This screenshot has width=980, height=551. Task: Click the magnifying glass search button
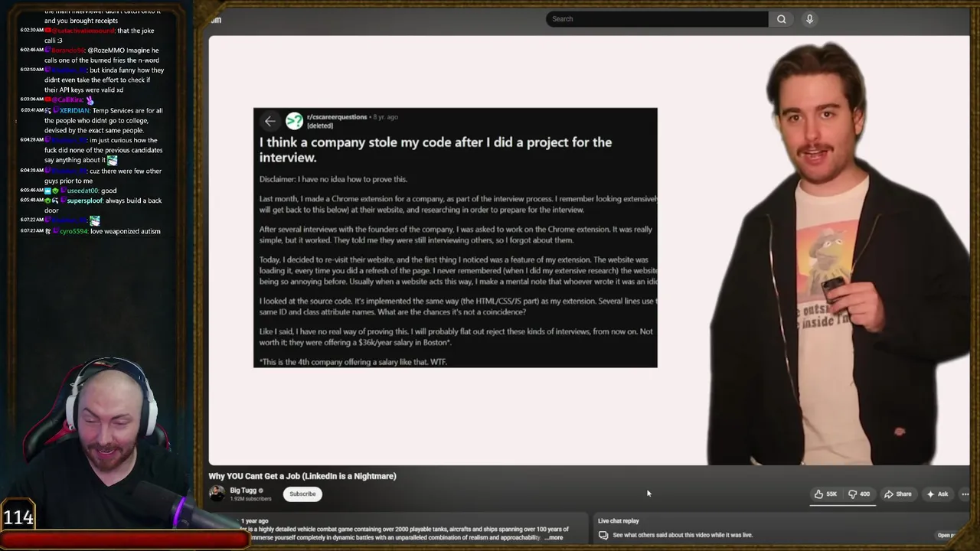[x=781, y=19]
